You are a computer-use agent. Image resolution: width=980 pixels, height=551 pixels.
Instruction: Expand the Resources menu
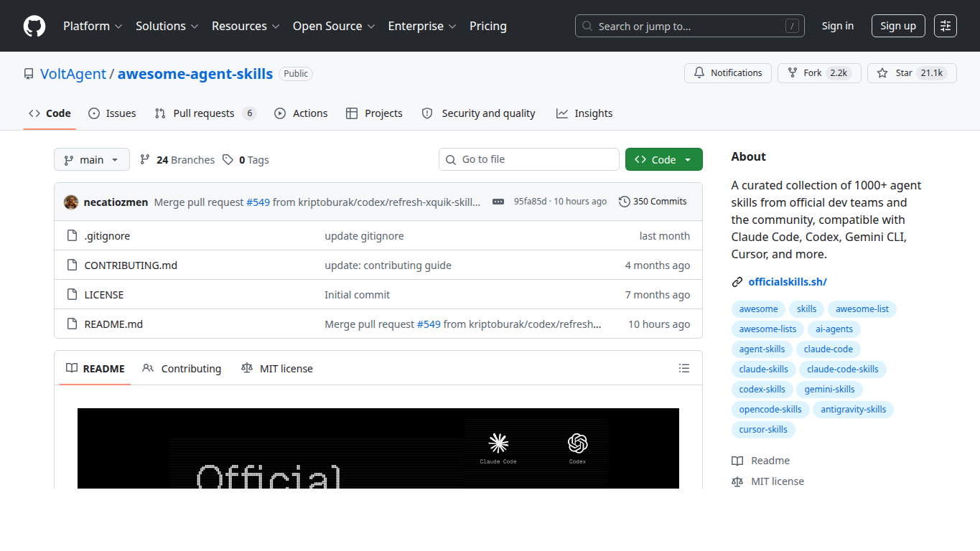point(246,26)
